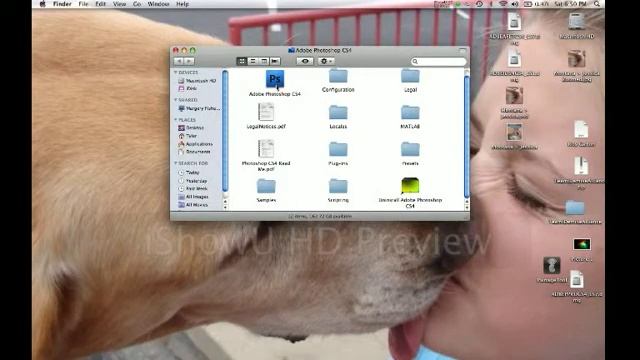This screenshot has height=360, width=640.
Task: Click the file area vertical scrollbar thumb
Action: click(467, 137)
